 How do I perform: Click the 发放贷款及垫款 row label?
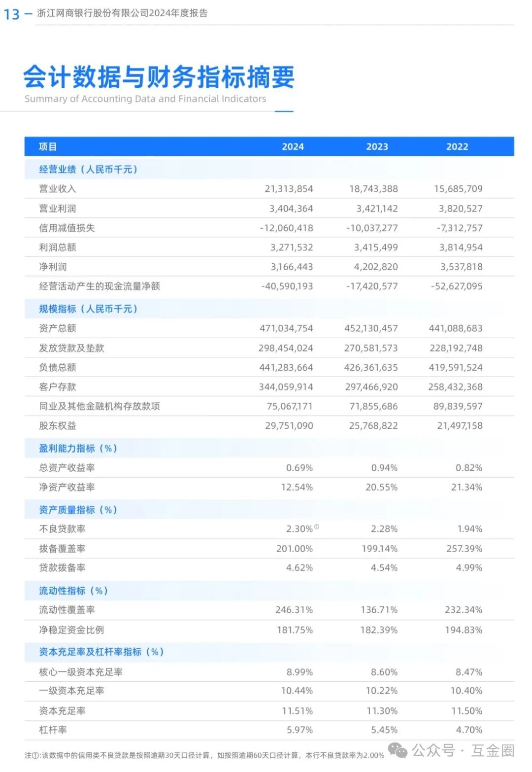click(x=72, y=348)
